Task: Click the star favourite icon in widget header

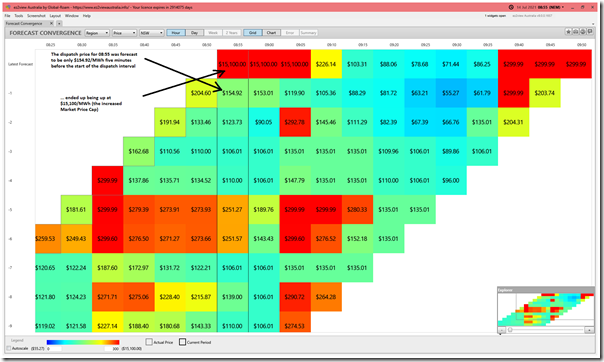Action: pyautogui.click(x=569, y=32)
